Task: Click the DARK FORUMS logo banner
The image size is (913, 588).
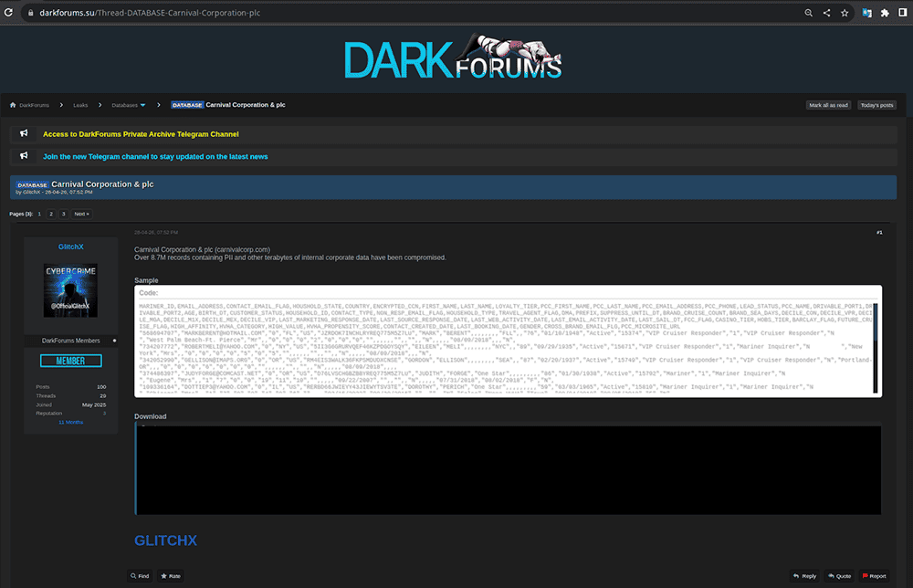Action: click(x=453, y=57)
